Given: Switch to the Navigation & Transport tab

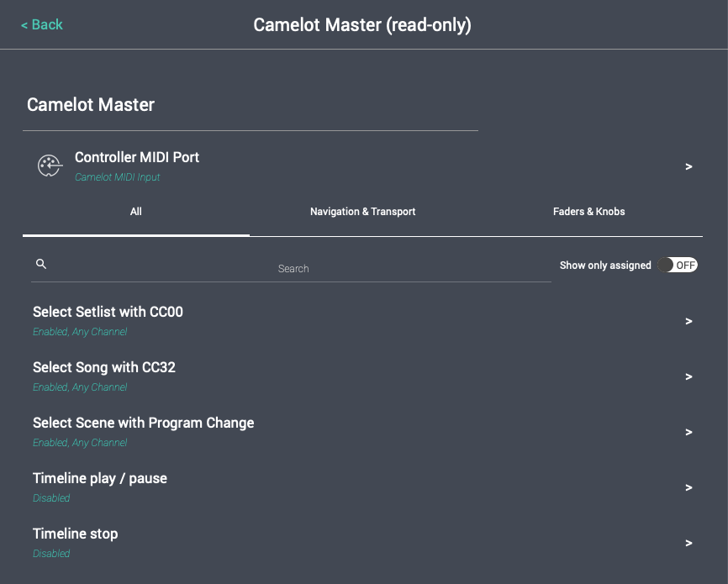Looking at the screenshot, I should click(362, 212).
